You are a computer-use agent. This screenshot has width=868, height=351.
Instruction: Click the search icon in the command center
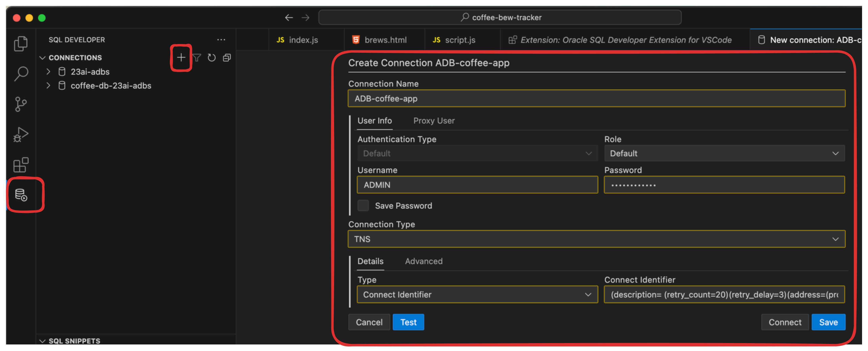click(465, 17)
